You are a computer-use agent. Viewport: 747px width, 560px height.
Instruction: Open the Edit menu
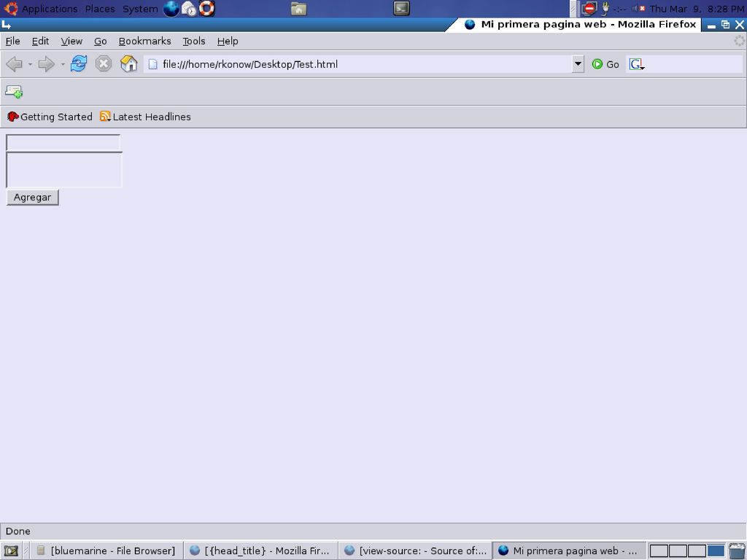coord(41,41)
